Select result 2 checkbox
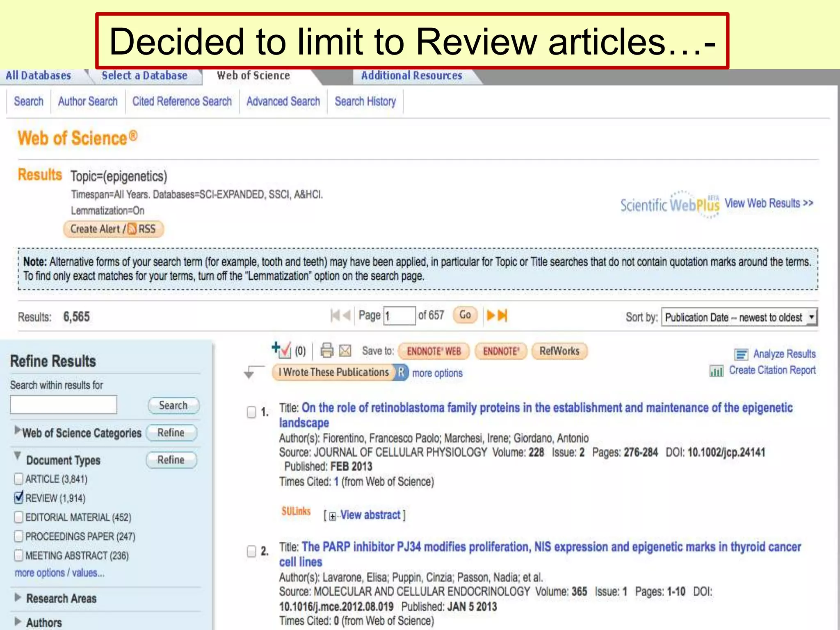 pyautogui.click(x=251, y=551)
